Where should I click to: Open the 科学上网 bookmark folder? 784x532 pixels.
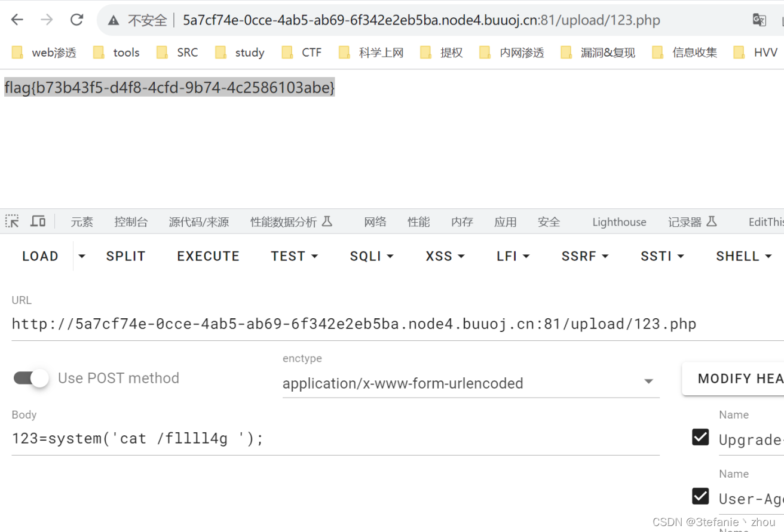click(371, 53)
